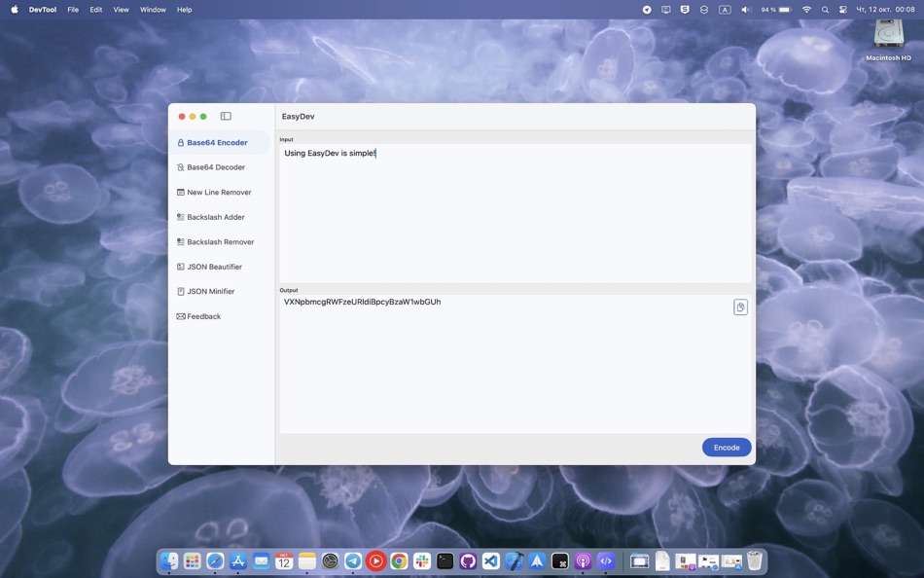Open Macintosh HD on desktop
Image resolution: width=924 pixels, height=578 pixels.
(x=888, y=40)
